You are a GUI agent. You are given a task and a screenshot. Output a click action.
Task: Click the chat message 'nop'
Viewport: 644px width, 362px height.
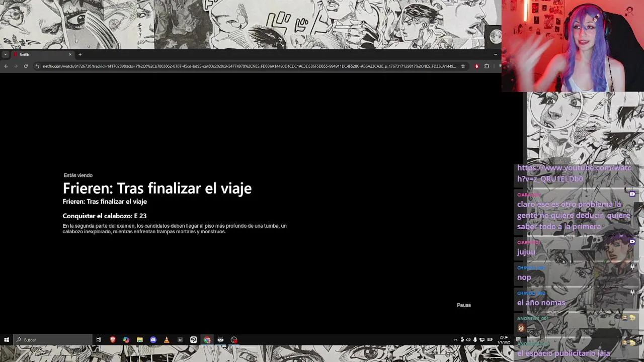point(524,277)
